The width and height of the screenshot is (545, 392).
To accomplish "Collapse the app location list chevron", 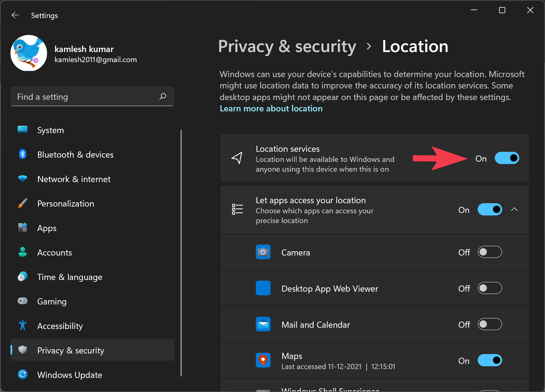I will 514,210.
